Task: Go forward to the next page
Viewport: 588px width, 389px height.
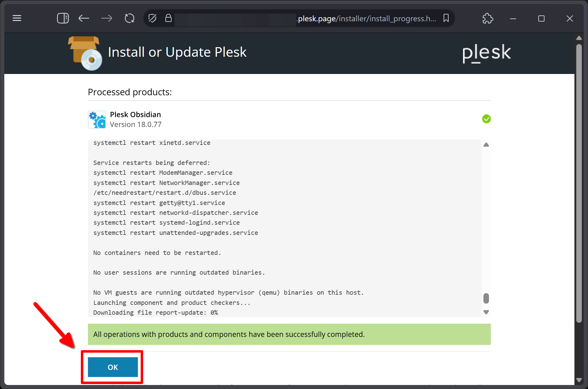Action: pyautogui.click(x=107, y=18)
